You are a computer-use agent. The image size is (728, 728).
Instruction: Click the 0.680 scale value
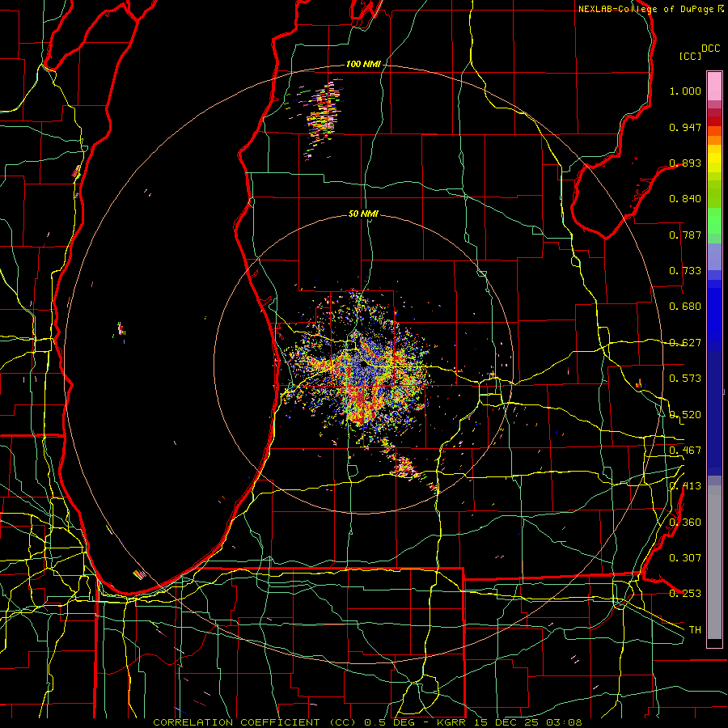pos(685,307)
